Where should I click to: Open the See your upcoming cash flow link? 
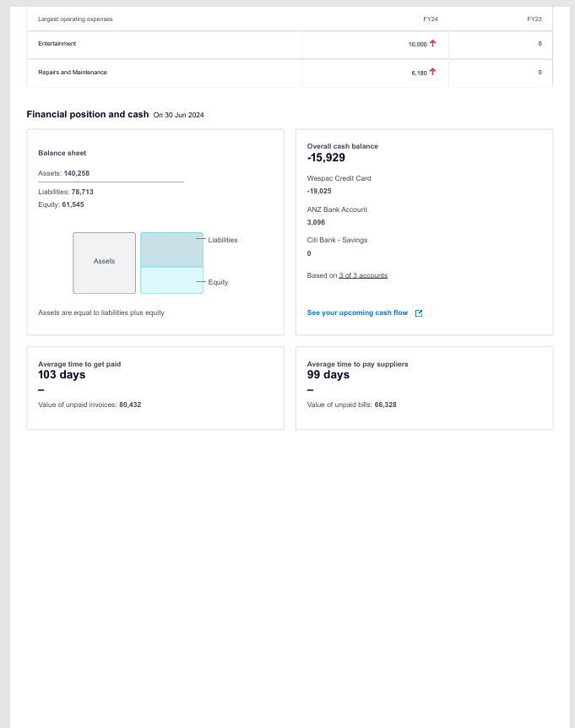click(x=357, y=313)
